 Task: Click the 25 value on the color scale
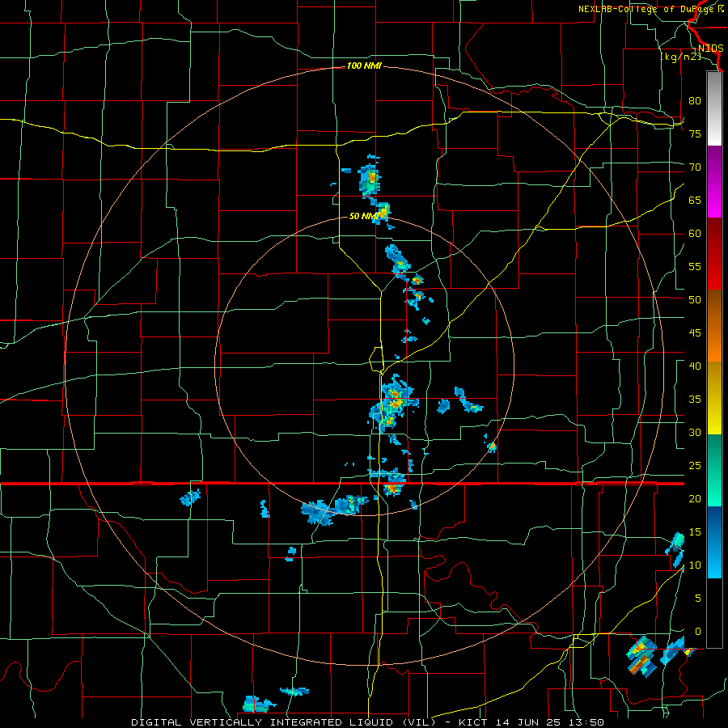pyautogui.click(x=695, y=466)
